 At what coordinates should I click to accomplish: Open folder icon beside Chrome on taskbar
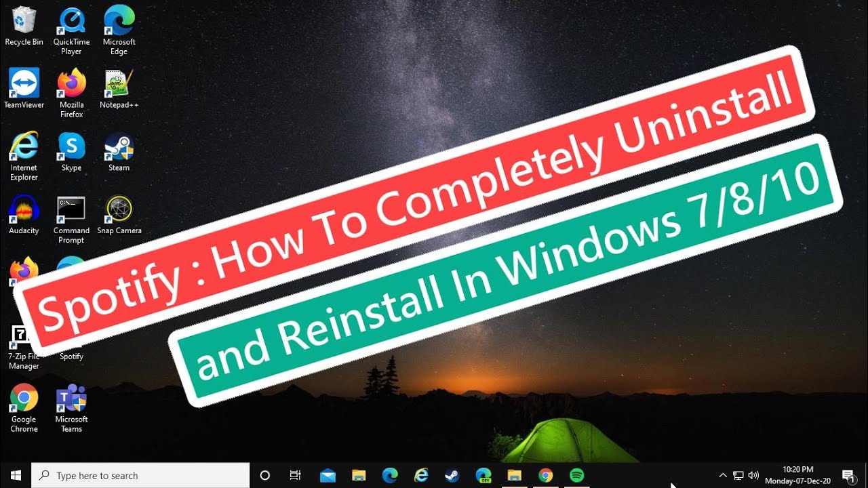coord(515,475)
